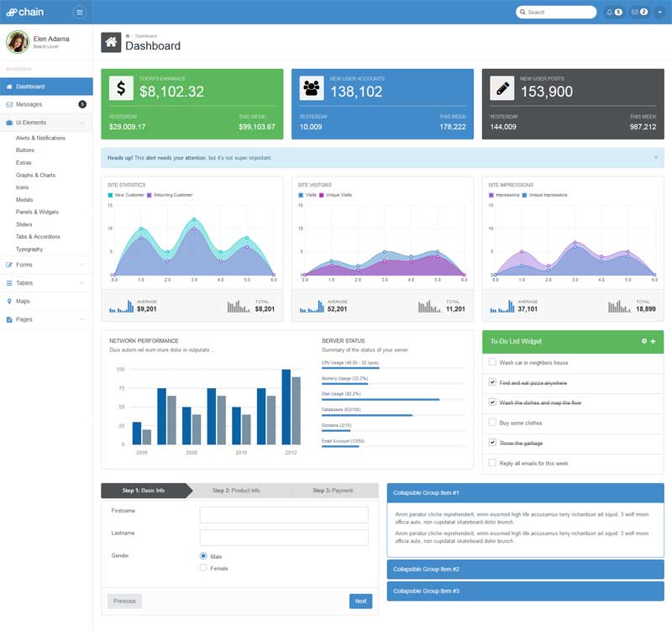Open the Graphs & Charts sidebar link
The height and width of the screenshot is (631, 672).
pos(35,175)
